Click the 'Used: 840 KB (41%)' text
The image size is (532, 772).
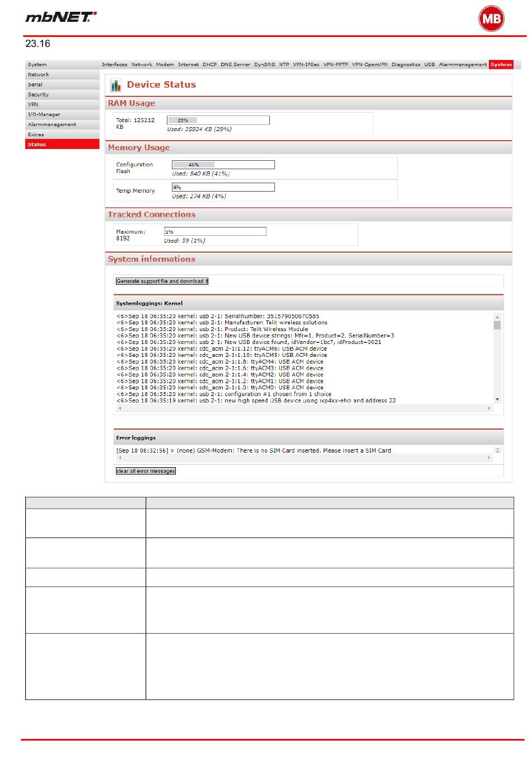pos(201,174)
